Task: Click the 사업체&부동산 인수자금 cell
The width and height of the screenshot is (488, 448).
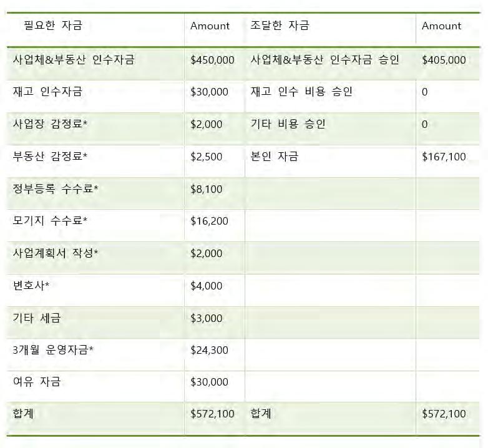Action: (x=74, y=60)
